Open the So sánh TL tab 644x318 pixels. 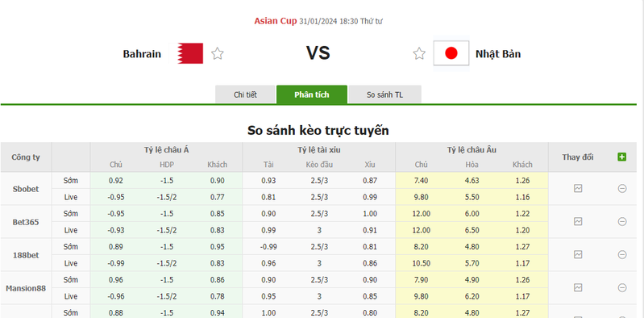click(x=384, y=94)
